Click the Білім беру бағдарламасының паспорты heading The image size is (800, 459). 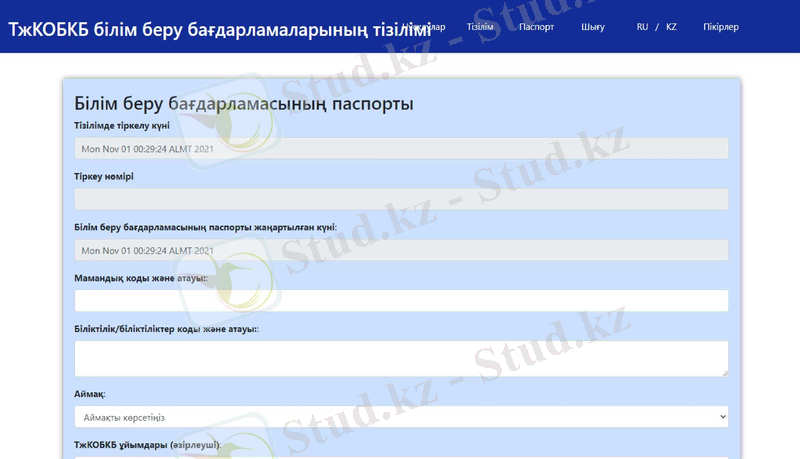pyautogui.click(x=244, y=103)
